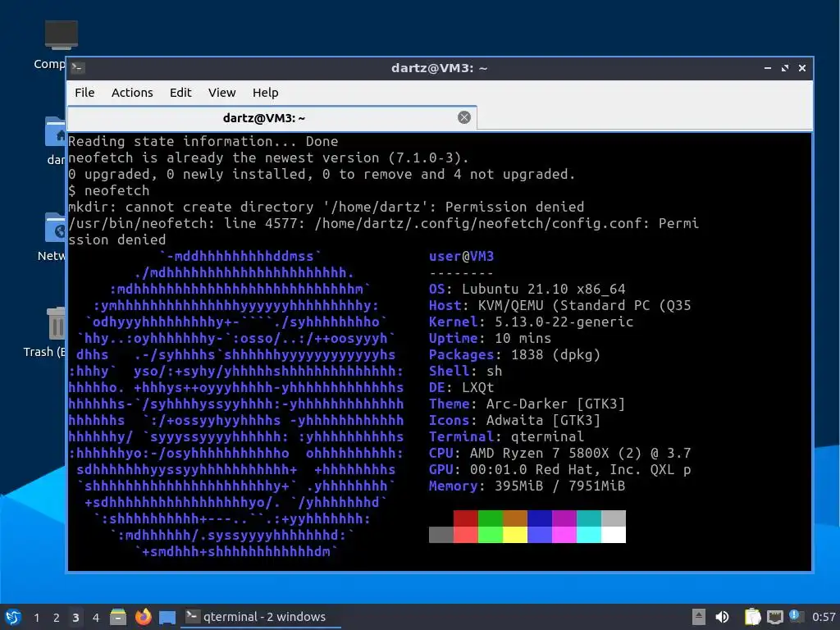Close the qterminal window
The width and height of the screenshot is (840, 630).
pyautogui.click(x=802, y=68)
